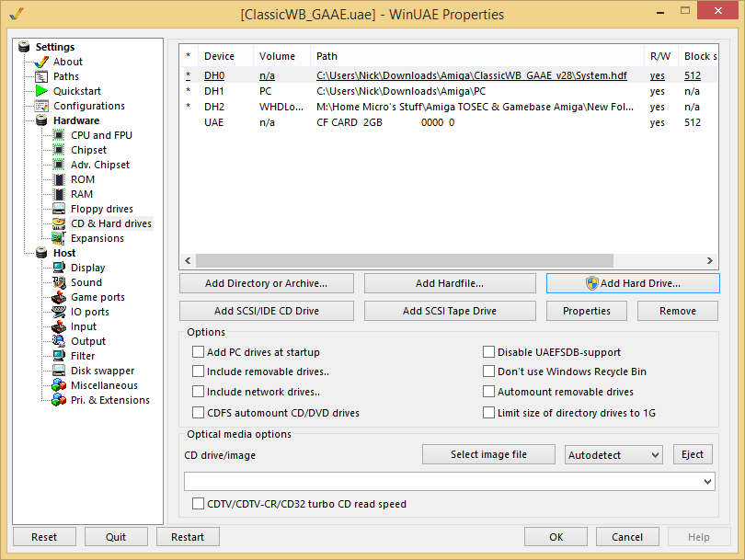Viewport: 745px width, 560px height.
Task: Select the DH2 WHDLo... drive row
Action: coord(449,107)
